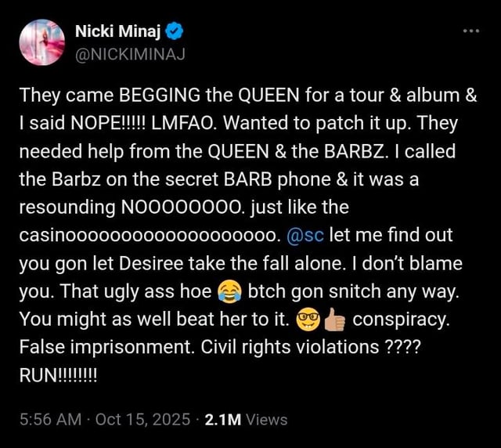
Task: Click the word BEGGING in the tweet
Action: [159, 96]
